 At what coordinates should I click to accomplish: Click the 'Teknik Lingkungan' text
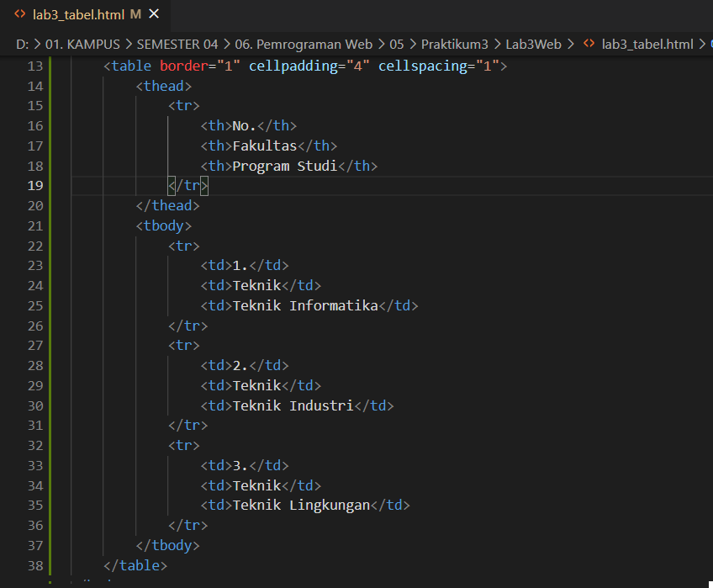pos(302,506)
